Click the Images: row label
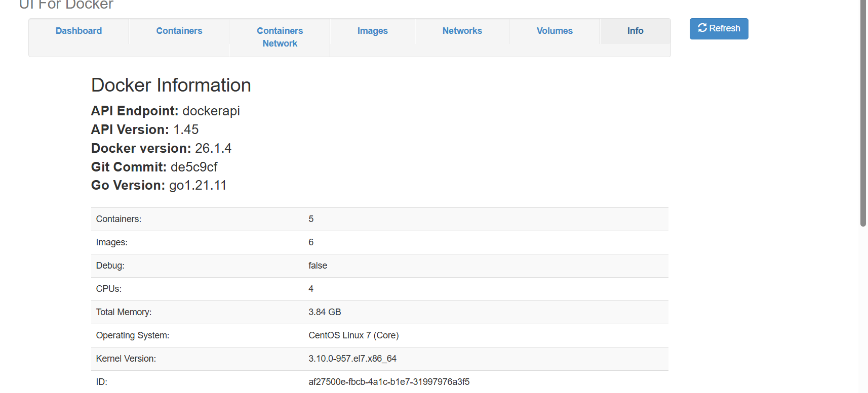 pos(112,242)
